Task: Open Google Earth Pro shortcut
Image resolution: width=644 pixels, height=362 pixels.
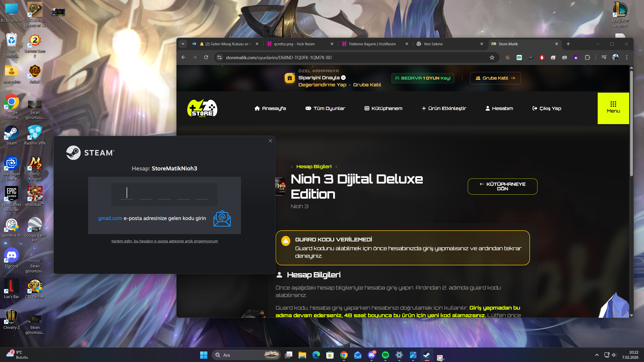Action: click(x=35, y=230)
